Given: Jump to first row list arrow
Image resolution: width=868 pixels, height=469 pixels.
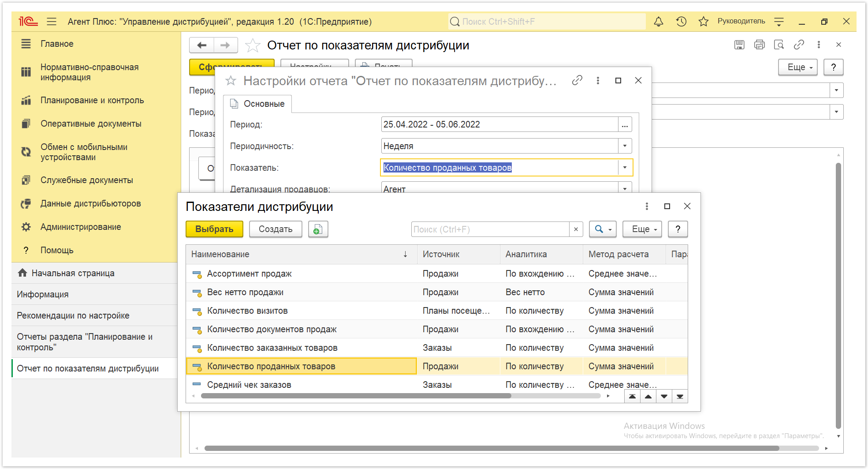Looking at the screenshot, I should coord(632,397).
